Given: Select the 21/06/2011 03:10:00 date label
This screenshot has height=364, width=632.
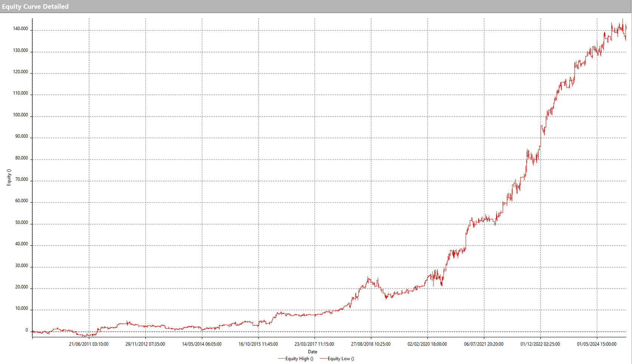Looking at the screenshot, I should [89, 344].
